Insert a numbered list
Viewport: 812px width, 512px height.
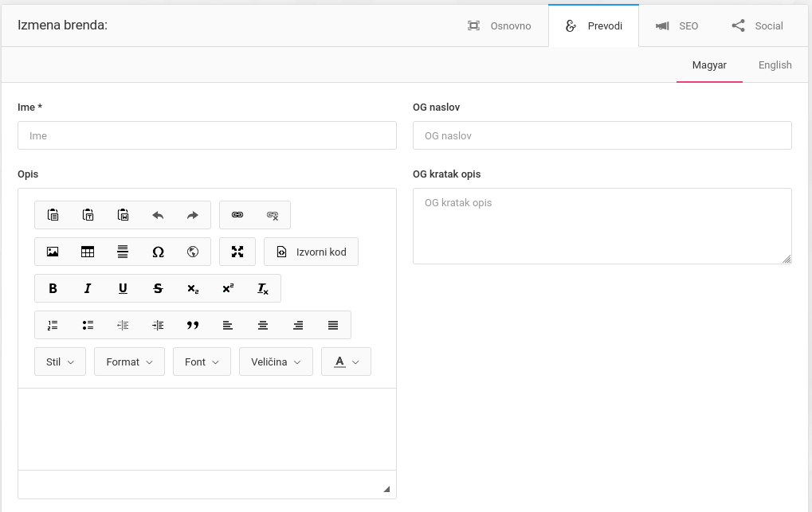[53, 325]
